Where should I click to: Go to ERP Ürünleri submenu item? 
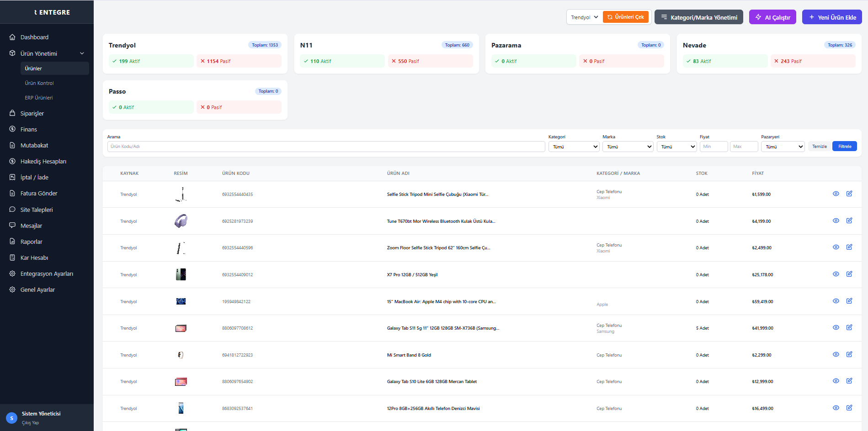click(39, 98)
